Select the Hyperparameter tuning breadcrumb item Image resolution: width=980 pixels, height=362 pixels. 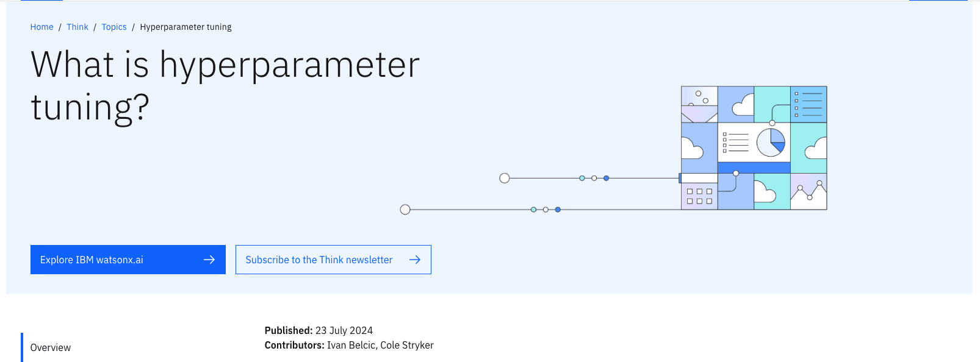[x=186, y=27]
